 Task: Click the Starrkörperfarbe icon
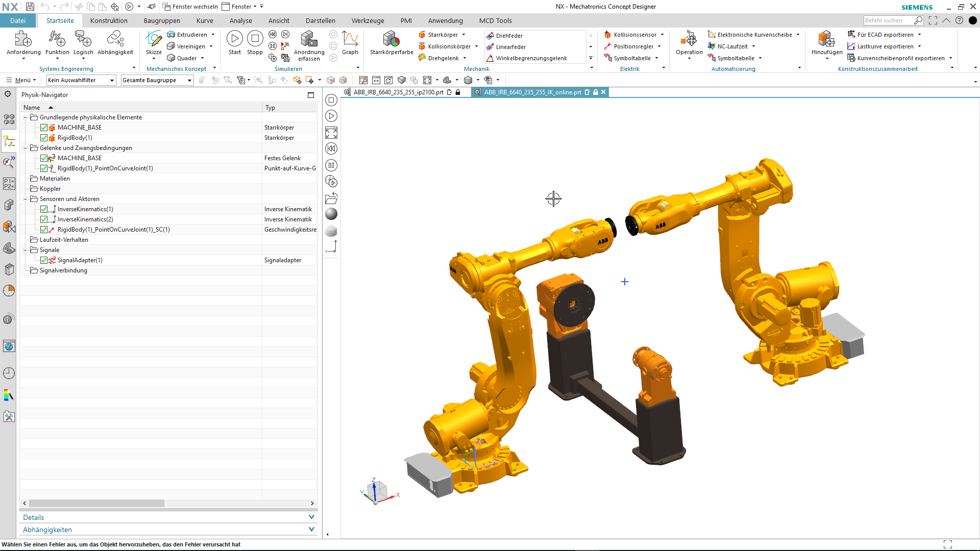point(391,39)
